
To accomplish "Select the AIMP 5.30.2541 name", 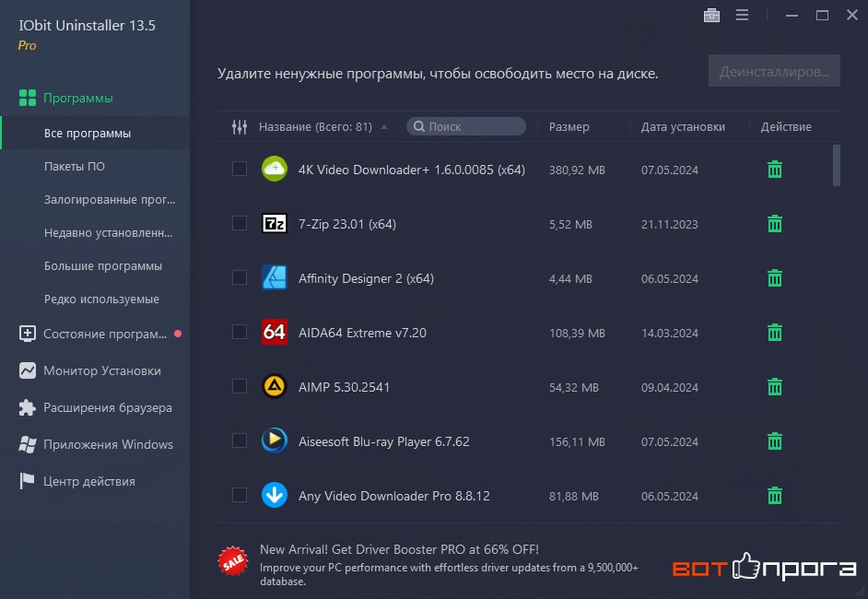I will pos(344,386).
